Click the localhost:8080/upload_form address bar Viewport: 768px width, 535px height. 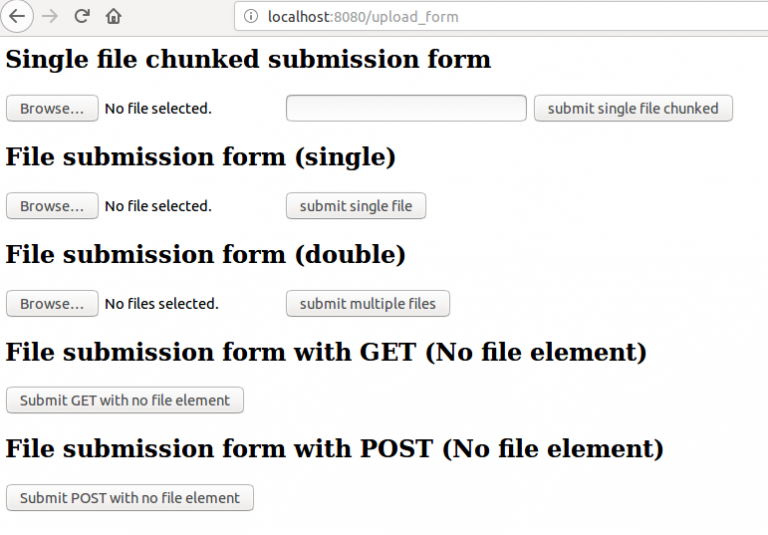501,17
